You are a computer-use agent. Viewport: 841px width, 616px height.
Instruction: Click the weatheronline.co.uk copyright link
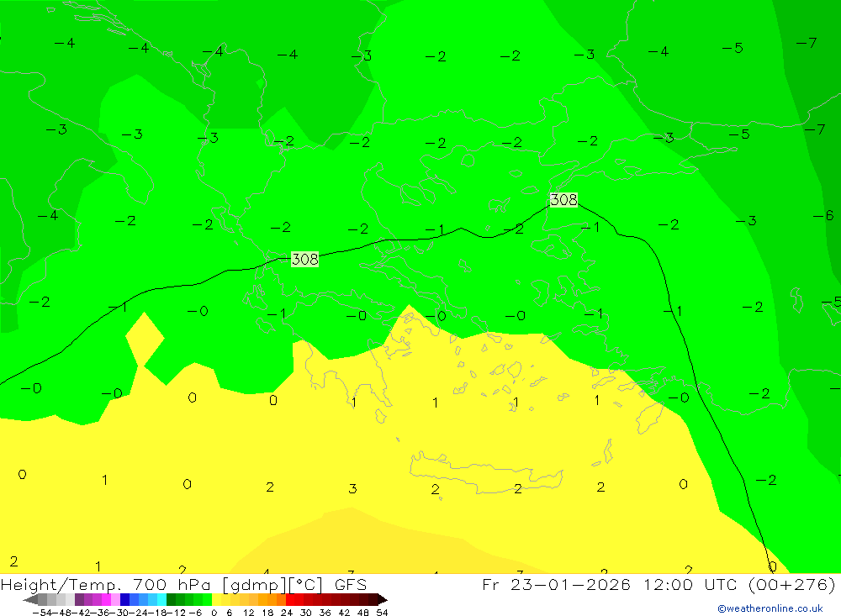point(770,608)
